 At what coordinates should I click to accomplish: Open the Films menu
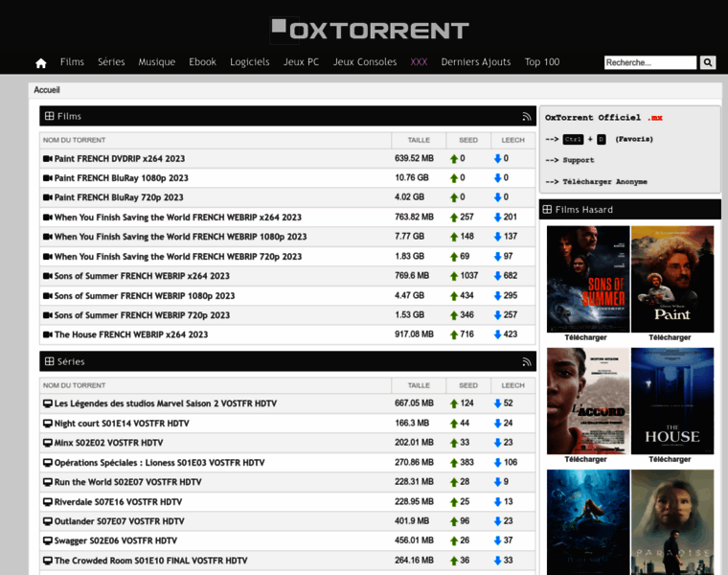[72, 61]
